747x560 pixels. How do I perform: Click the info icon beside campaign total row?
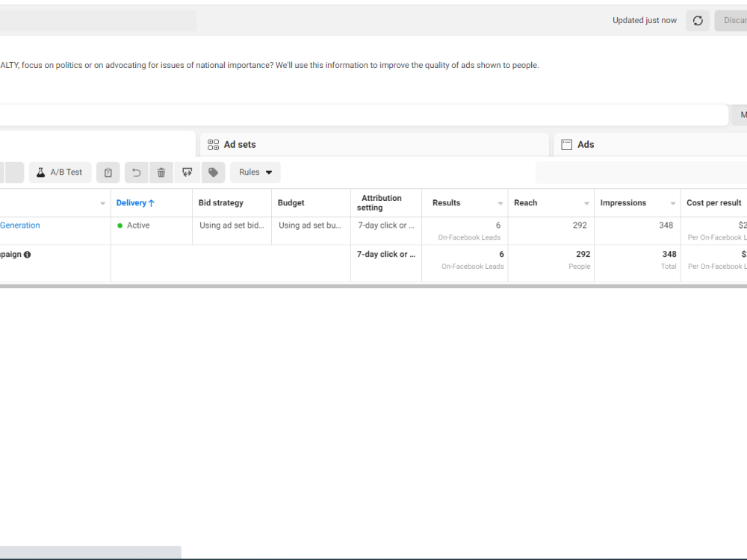[x=27, y=255]
